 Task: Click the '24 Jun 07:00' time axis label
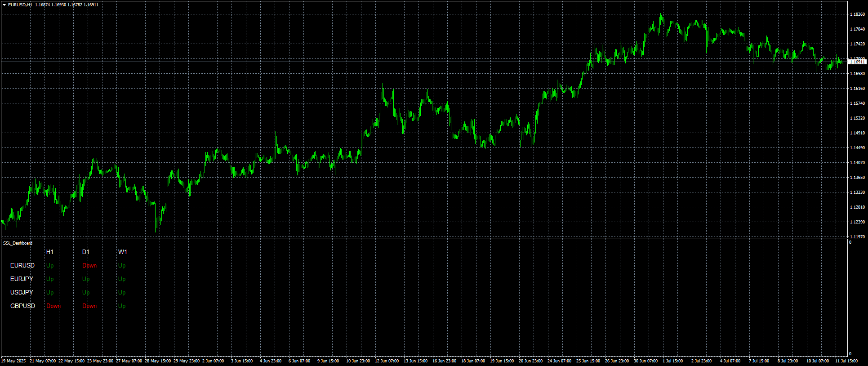click(x=559, y=361)
